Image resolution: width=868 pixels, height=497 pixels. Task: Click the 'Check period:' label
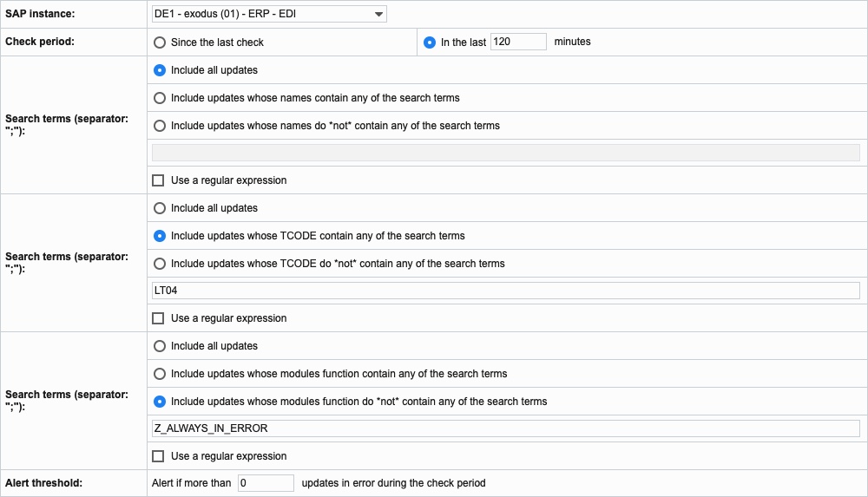coord(40,42)
